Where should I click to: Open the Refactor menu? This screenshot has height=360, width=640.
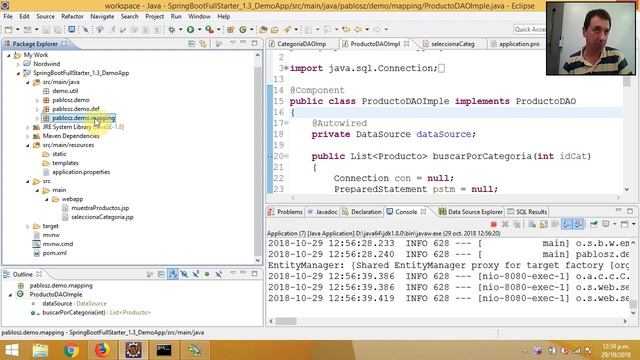[72, 16]
